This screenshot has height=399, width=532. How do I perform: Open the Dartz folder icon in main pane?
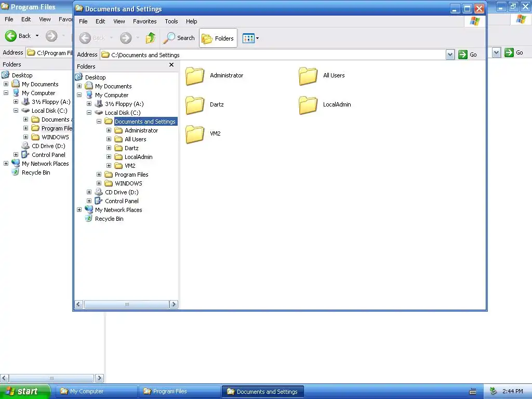(195, 104)
